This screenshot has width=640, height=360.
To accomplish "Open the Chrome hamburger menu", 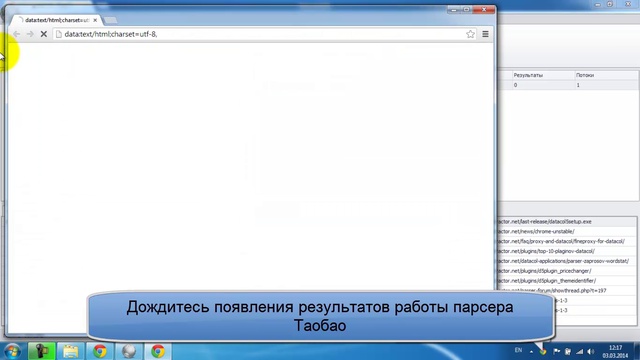I will coord(485,34).
